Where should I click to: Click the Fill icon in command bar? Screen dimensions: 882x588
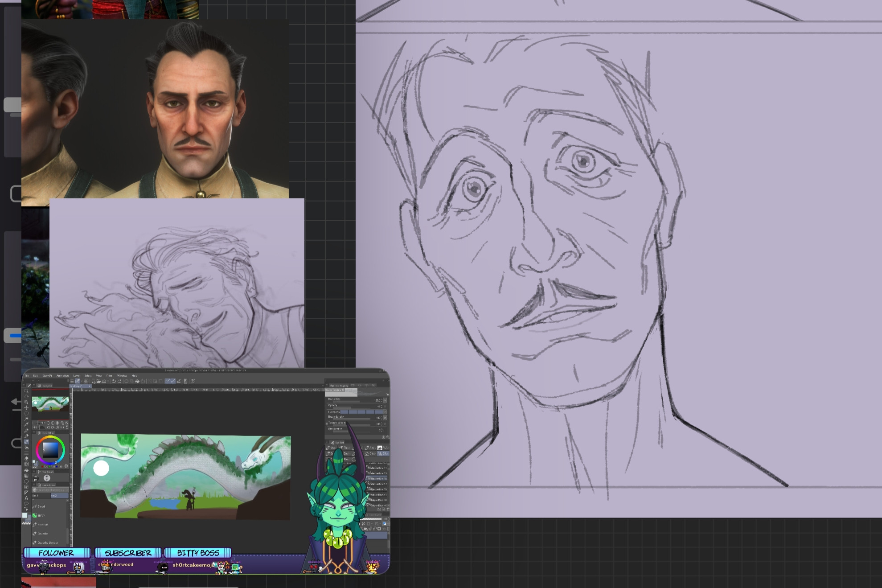(x=137, y=381)
